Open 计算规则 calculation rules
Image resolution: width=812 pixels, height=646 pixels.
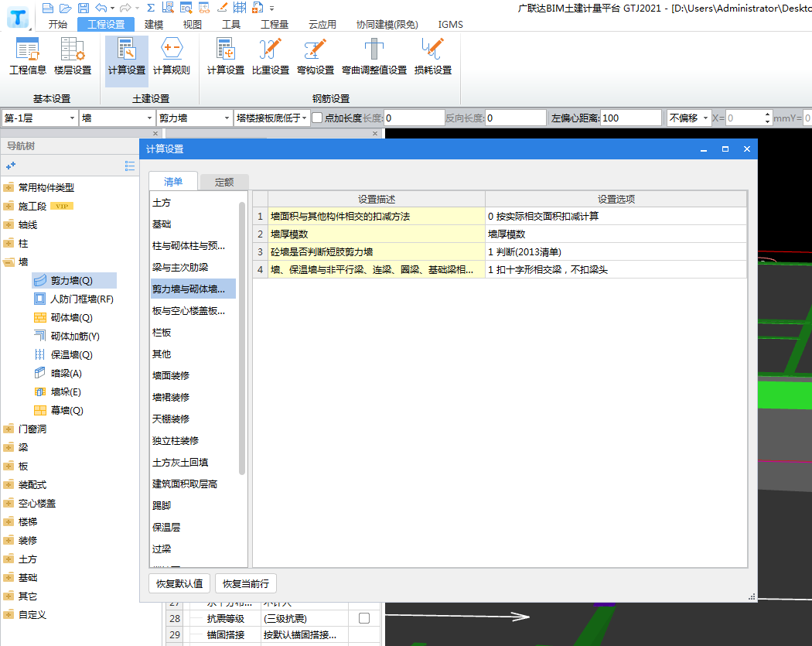172,56
